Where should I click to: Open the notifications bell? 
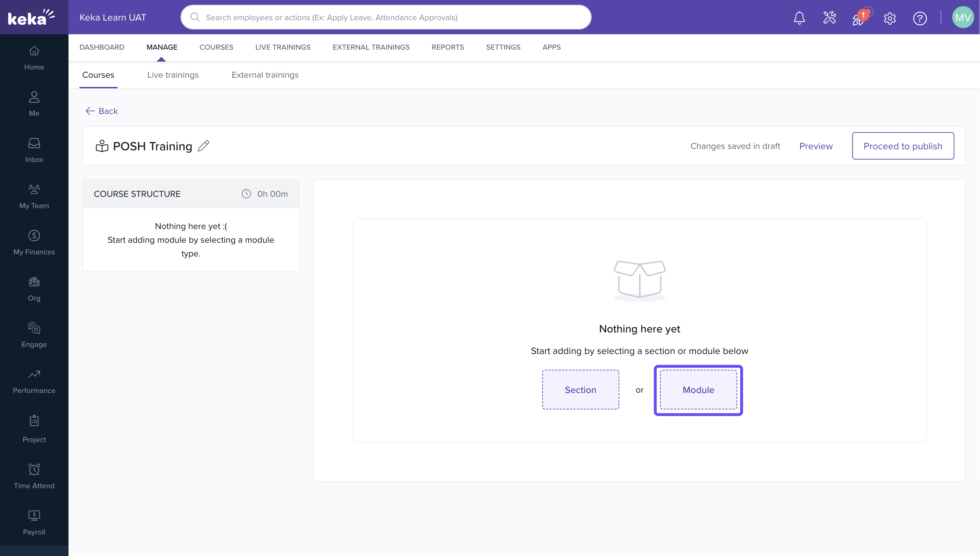(799, 17)
